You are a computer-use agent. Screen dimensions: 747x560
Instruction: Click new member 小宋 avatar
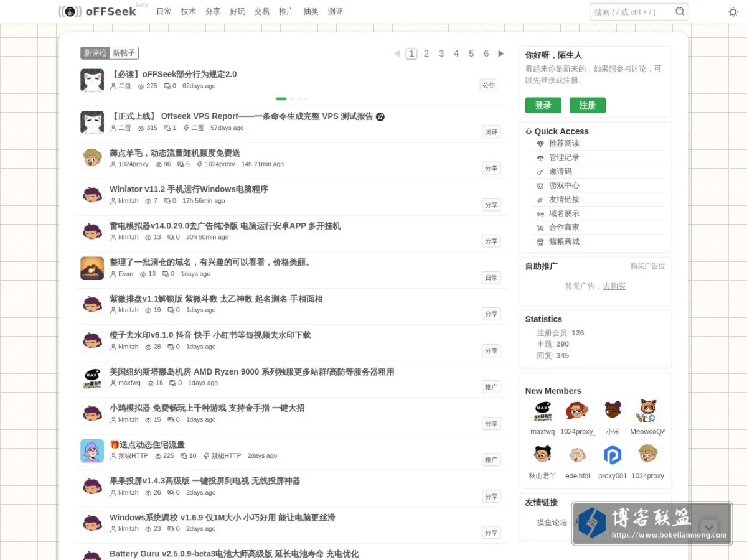click(x=613, y=411)
